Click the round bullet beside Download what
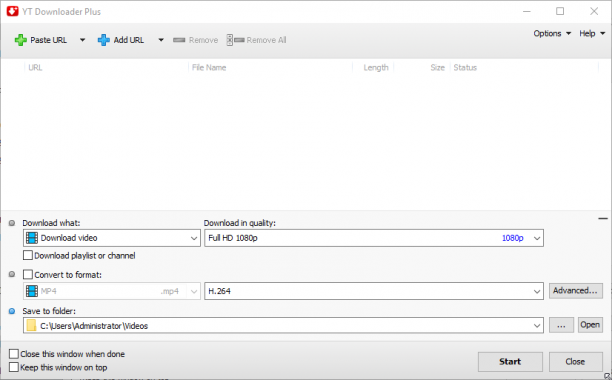 click(12, 223)
